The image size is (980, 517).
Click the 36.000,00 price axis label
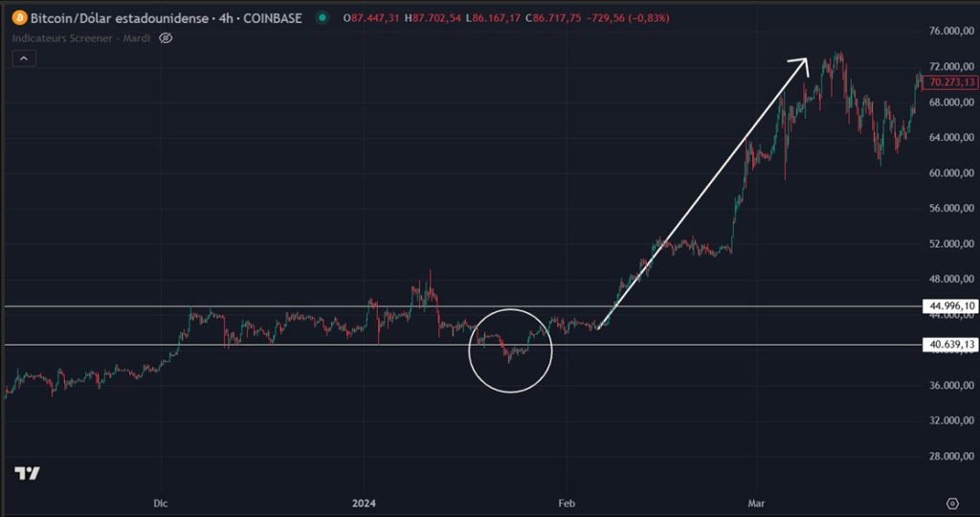(x=951, y=385)
